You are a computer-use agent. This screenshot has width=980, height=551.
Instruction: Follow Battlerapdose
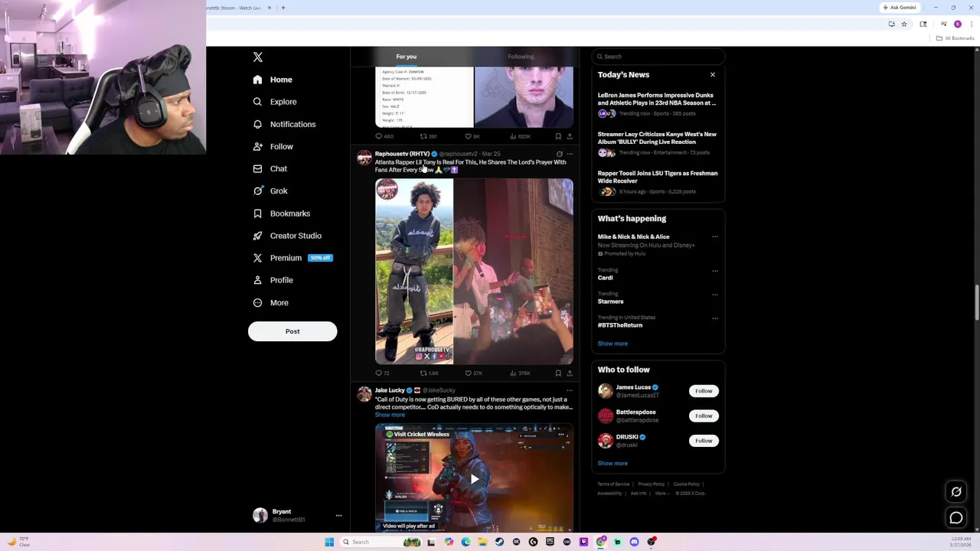tap(704, 416)
